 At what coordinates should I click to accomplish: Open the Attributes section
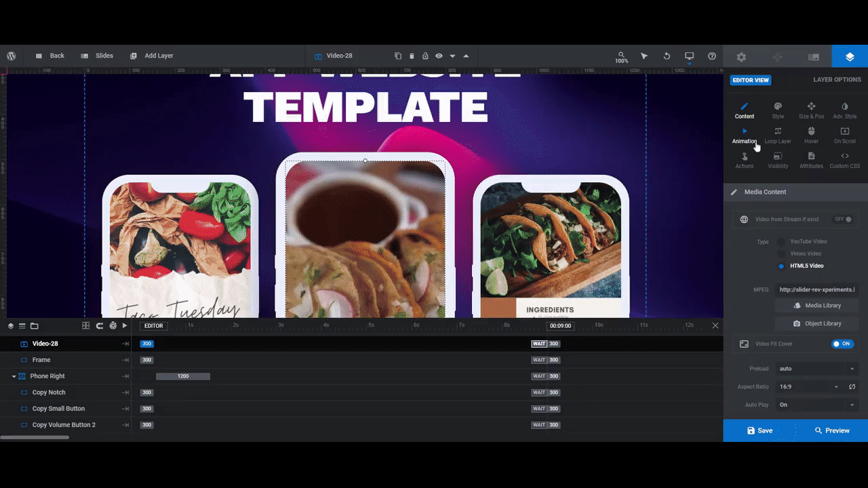(x=811, y=161)
